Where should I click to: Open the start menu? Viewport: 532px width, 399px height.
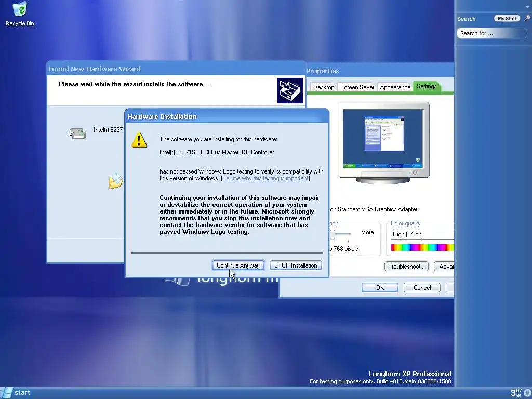[16, 393]
